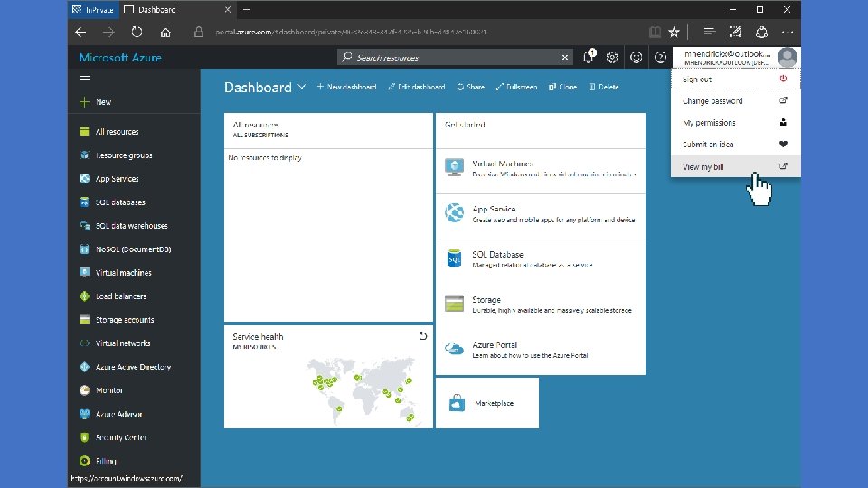The width and height of the screenshot is (868, 488).
Task: Click the Share dashboard button
Action: tap(470, 87)
